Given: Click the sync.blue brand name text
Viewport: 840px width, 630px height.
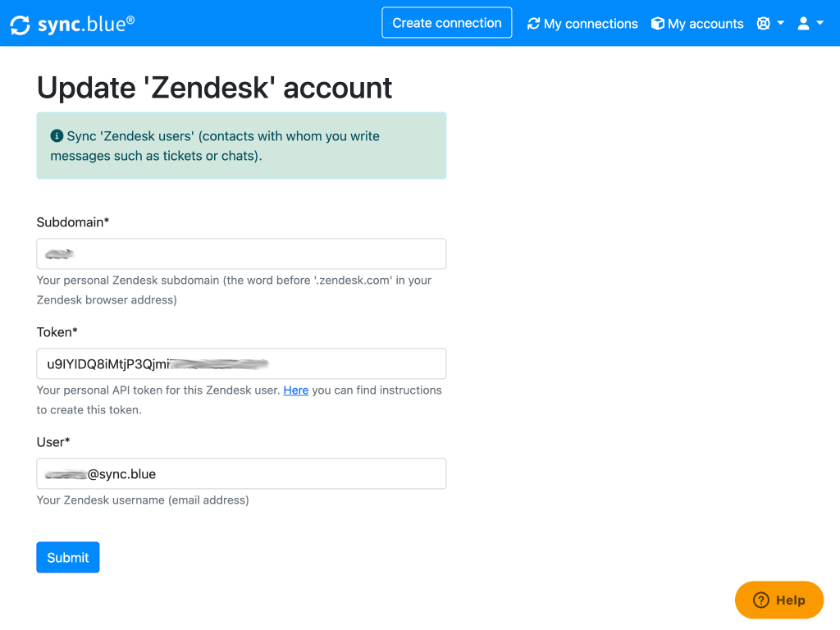Looking at the screenshot, I should 86,25.
